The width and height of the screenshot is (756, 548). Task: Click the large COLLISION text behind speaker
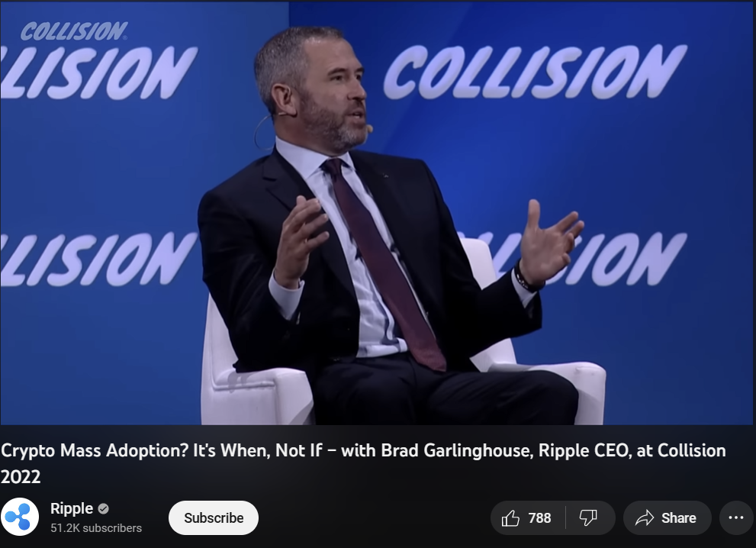534,73
